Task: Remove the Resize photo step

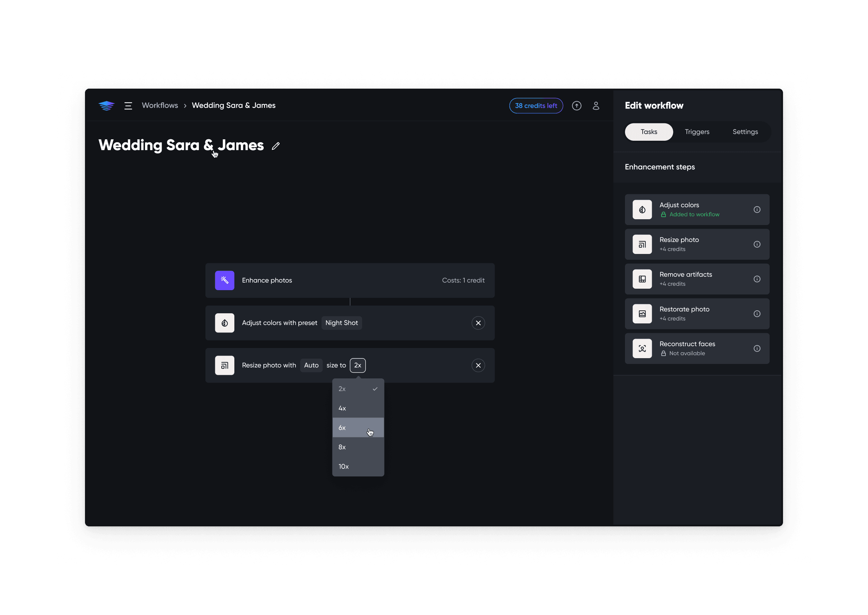Action: [478, 365]
